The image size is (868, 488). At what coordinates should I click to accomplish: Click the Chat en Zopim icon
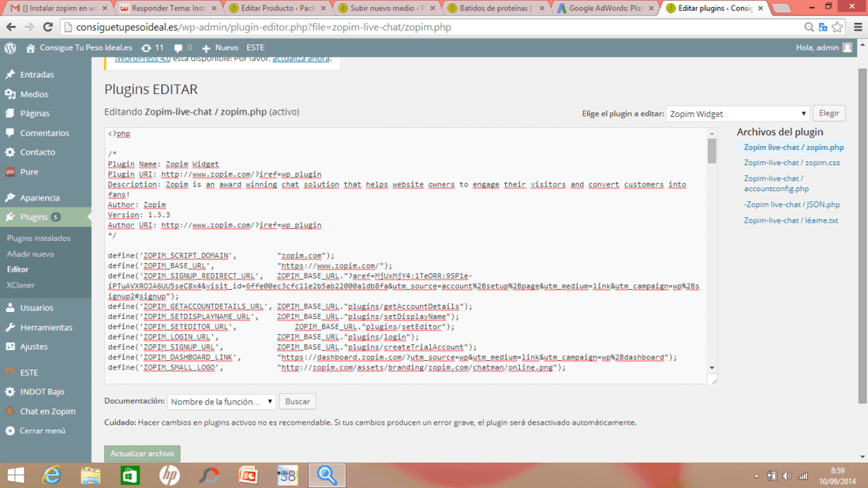point(10,411)
